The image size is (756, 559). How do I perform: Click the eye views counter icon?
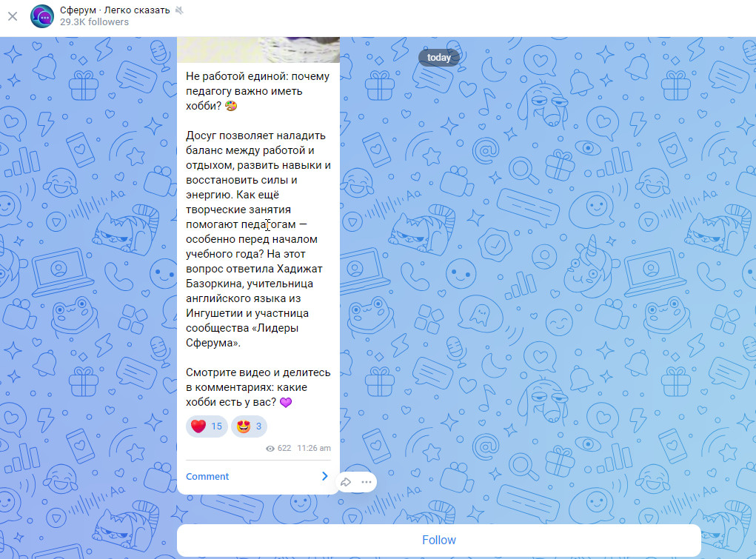pos(270,449)
